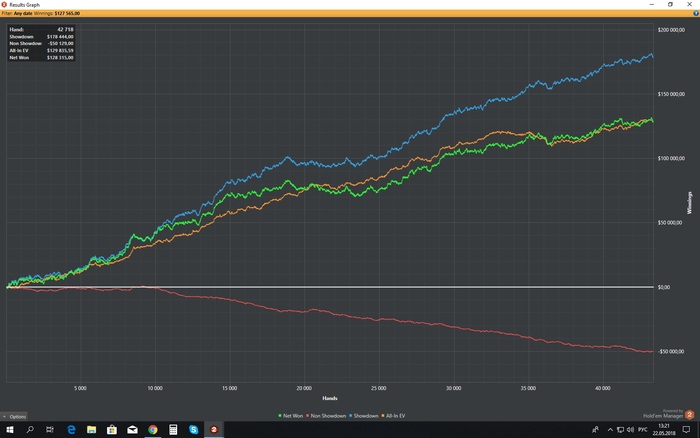
Task: Click the All-In EV value '$129 835,59'
Action: coord(60,50)
